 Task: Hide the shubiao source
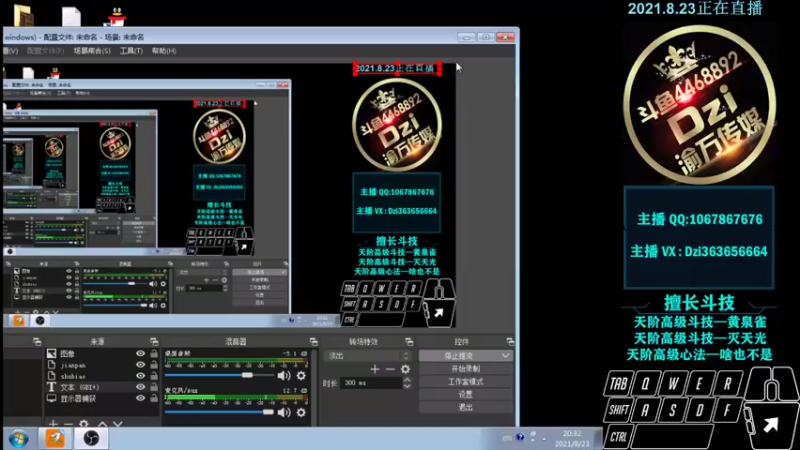140,376
